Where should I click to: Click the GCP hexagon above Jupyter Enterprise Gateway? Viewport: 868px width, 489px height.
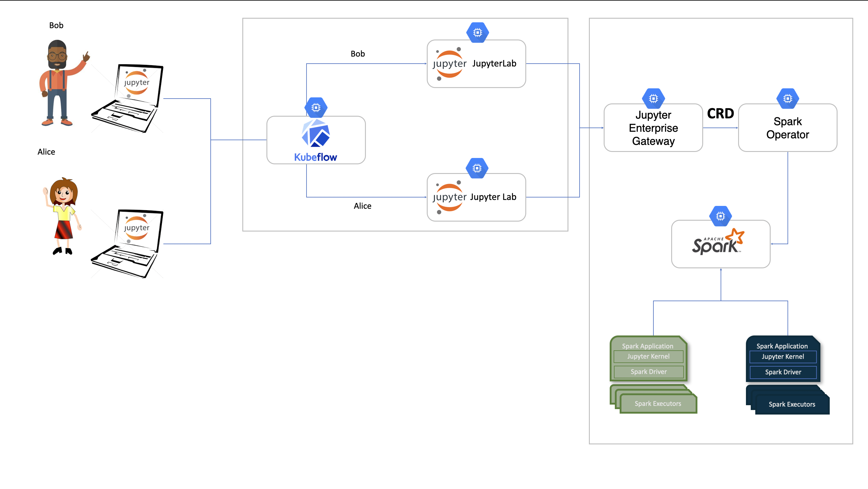coord(653,98)
